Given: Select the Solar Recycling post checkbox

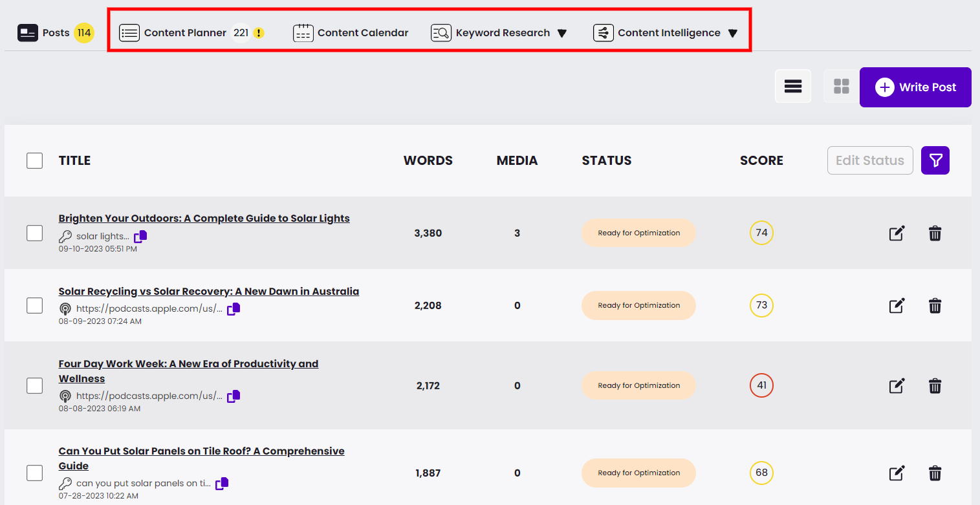Looking at the screenshot, I should click(35, 305).
